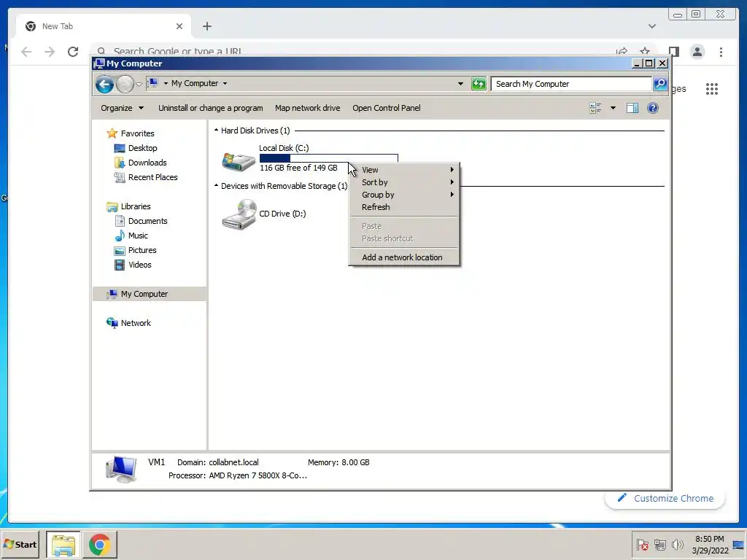Image resolution: width=747 pixels, height=560 pixels.
Task: Click the search magnifier in My Computer
Action: point(659,84)
